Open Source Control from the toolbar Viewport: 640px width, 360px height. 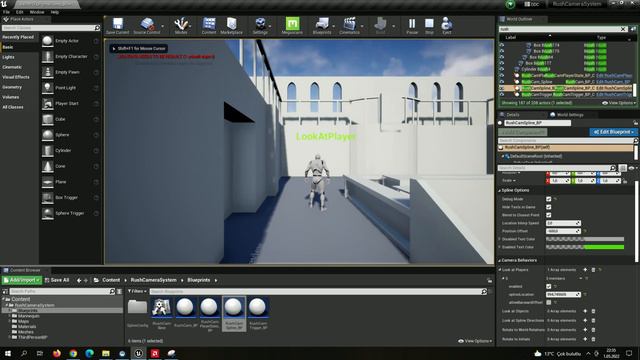click(x=147, y=26)
